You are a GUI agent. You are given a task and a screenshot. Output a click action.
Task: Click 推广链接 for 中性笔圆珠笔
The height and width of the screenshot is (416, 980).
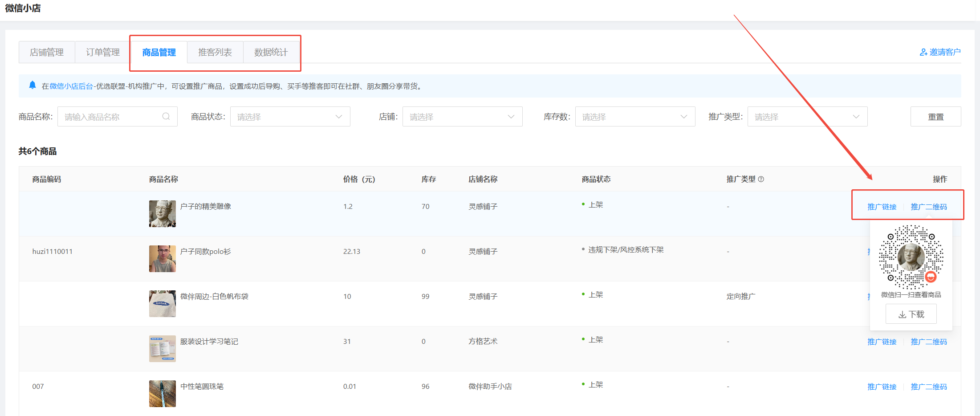pos(882,387)
